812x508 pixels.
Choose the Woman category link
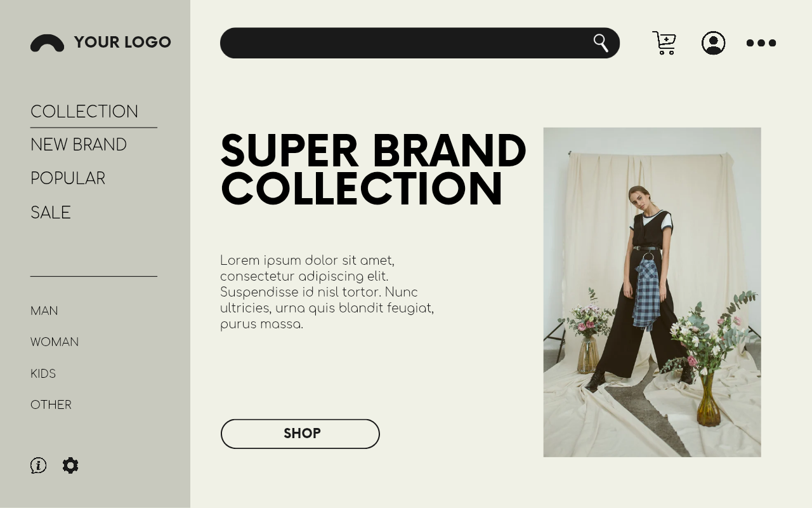[x=55, y=342]
